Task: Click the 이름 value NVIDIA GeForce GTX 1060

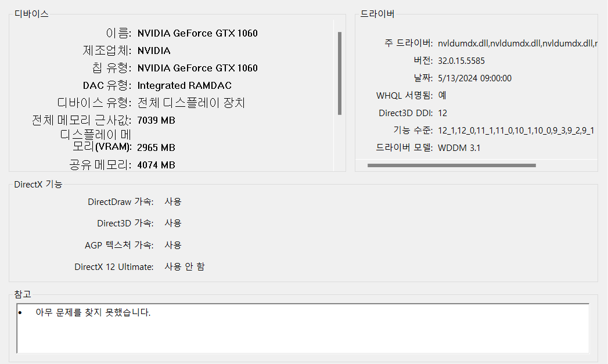Action: [x=197, y=33]
